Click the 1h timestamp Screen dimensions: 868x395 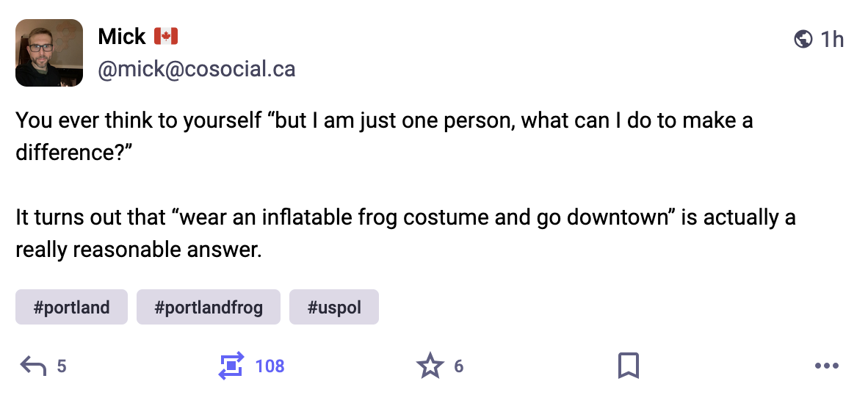tap(832, 39)
